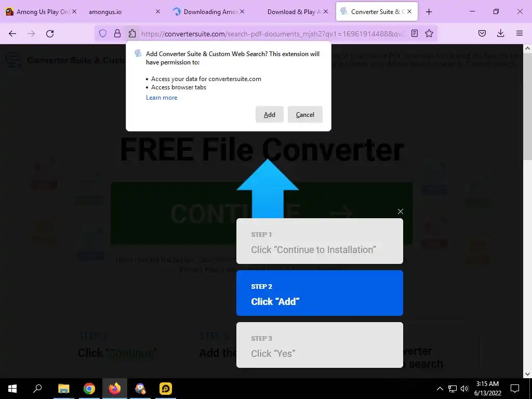532x399 pixels.
Task: Click the extension puzzle icon in address bar
Action: pyautogui.click(x=132, y=33)
